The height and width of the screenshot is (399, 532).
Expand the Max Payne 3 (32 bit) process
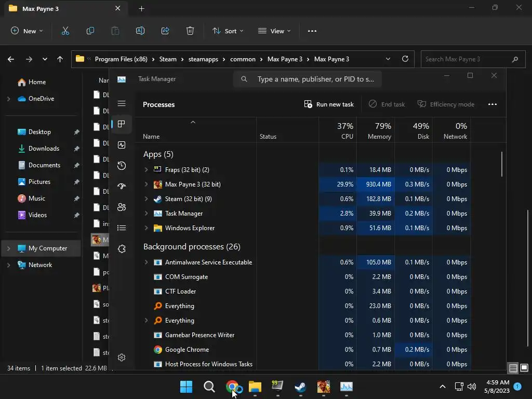(146, 184)
